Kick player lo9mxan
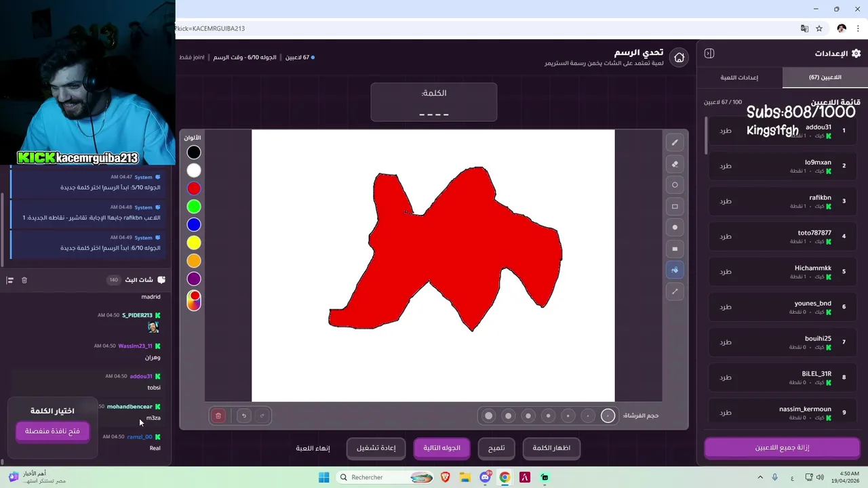This screenshot has width=868, height=488. tap(726, 166)
